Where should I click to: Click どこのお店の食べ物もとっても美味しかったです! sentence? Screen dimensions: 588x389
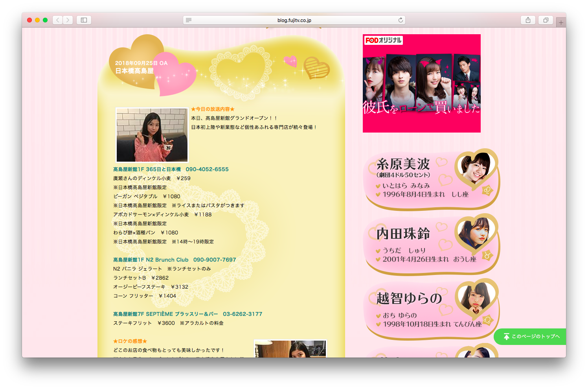tap(169, 350)
